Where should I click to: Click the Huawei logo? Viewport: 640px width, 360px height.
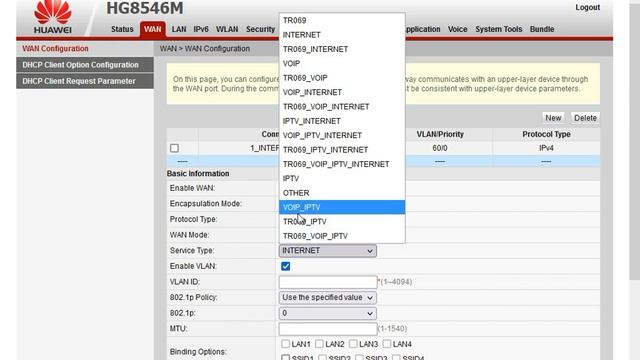click(x=53, y=17)
